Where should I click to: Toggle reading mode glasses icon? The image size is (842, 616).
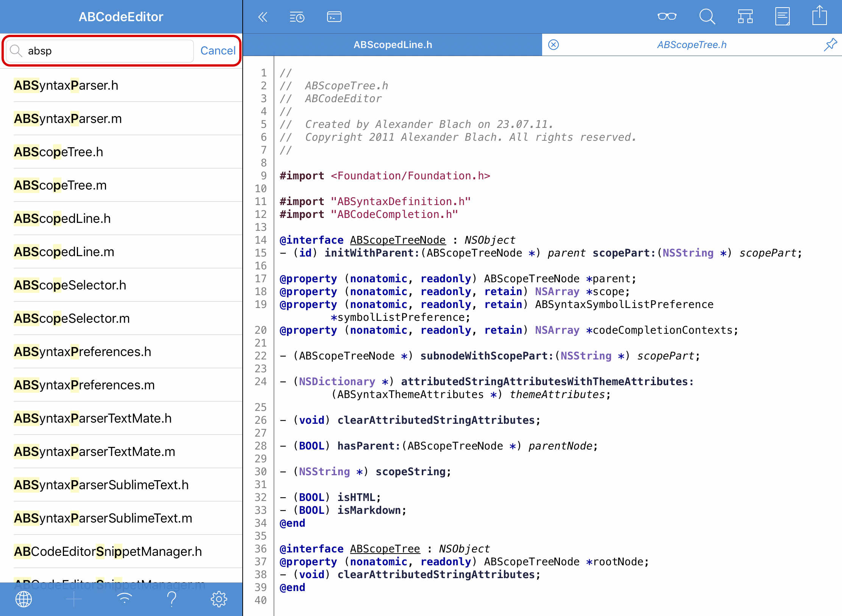coord(667,17)
